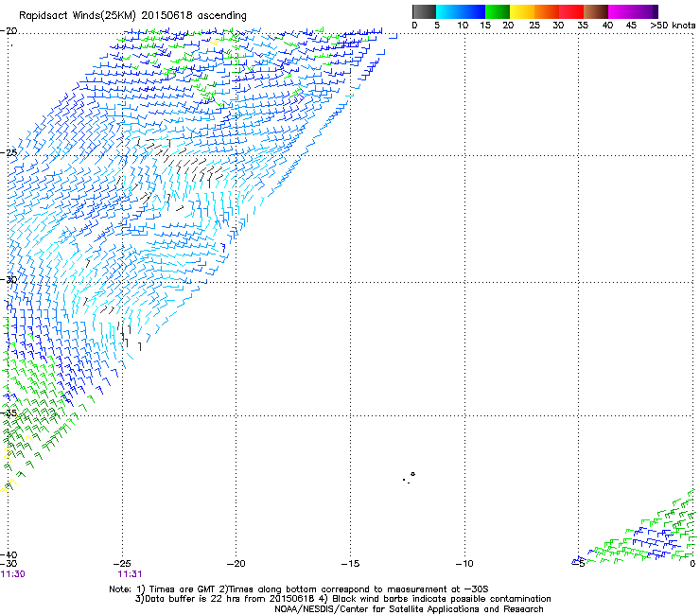Select the red 30-35 knots color segment
Viewport: 700px width, 615px height.
(x=571, y=11)
